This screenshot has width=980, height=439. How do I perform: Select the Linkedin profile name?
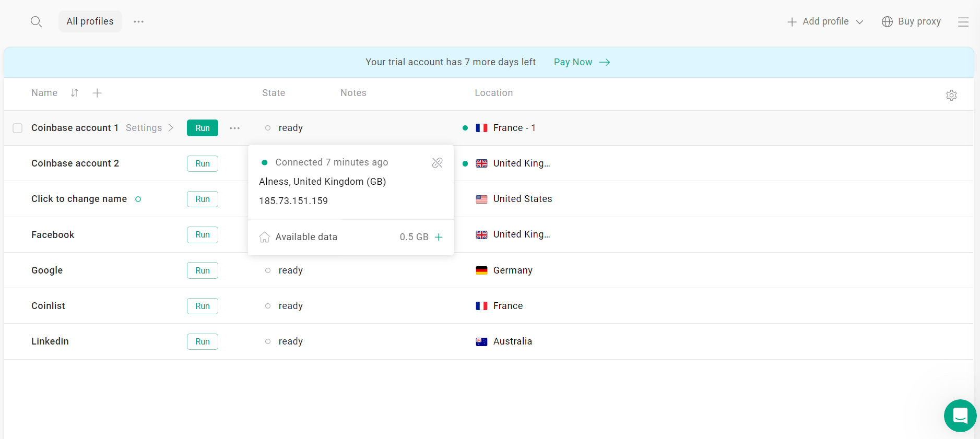pos(50,341)
